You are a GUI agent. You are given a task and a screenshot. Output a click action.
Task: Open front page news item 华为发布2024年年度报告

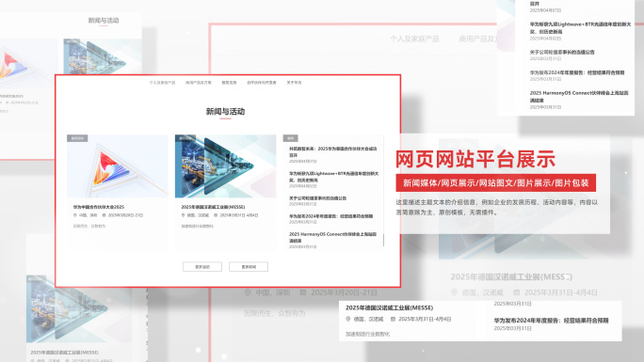click(x=330, y=216)
